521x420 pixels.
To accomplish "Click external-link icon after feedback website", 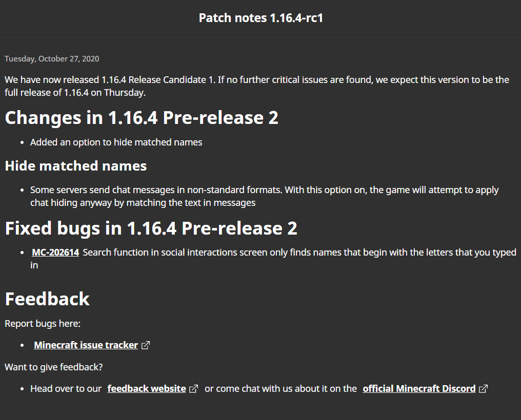I will pyautogui.click(x=193, y=389).
